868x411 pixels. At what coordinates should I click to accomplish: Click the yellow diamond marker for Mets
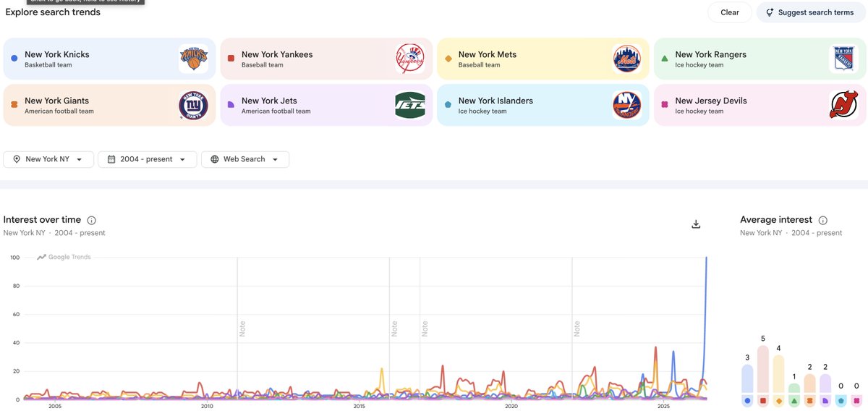(448, 59)
